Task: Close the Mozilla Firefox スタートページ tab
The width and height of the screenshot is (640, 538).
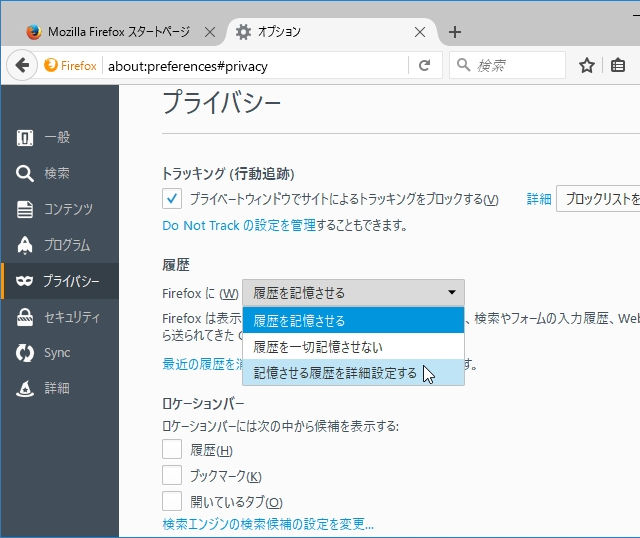Action: click(x=210, y=32)
